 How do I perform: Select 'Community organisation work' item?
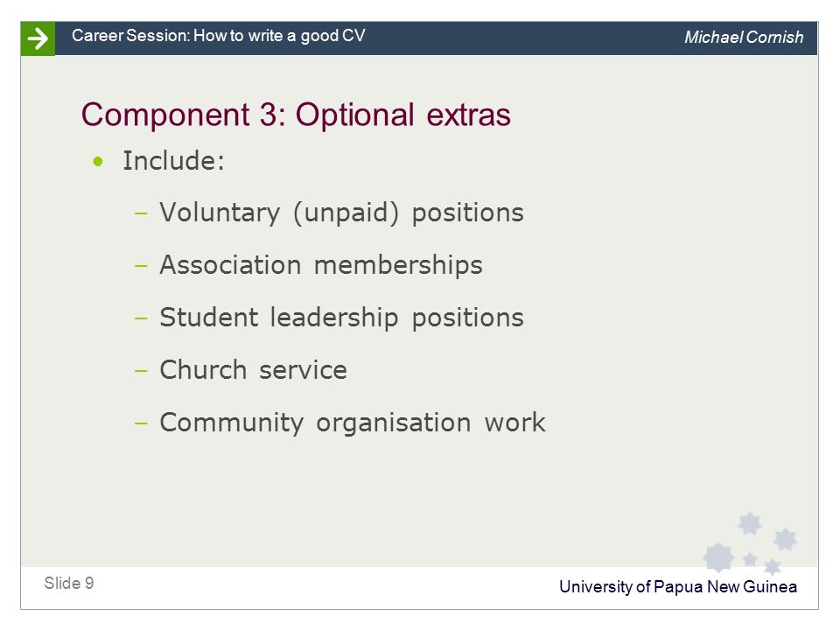(353, 423)
